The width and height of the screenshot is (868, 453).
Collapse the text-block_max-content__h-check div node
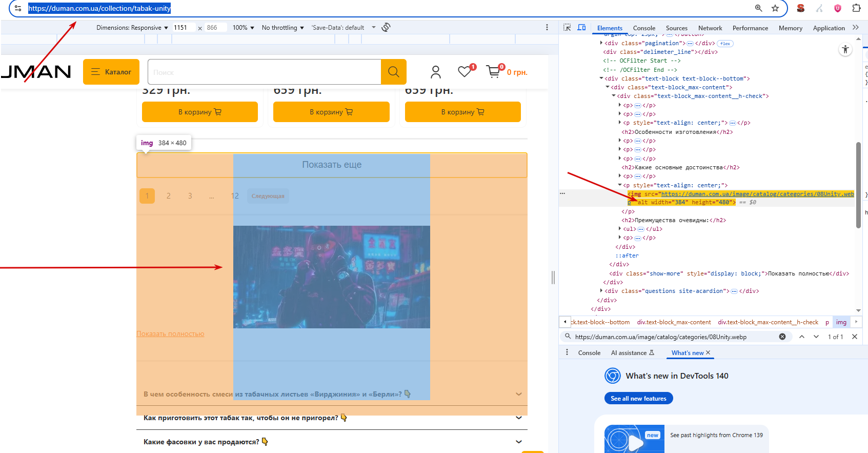click(x=614, y=96)
